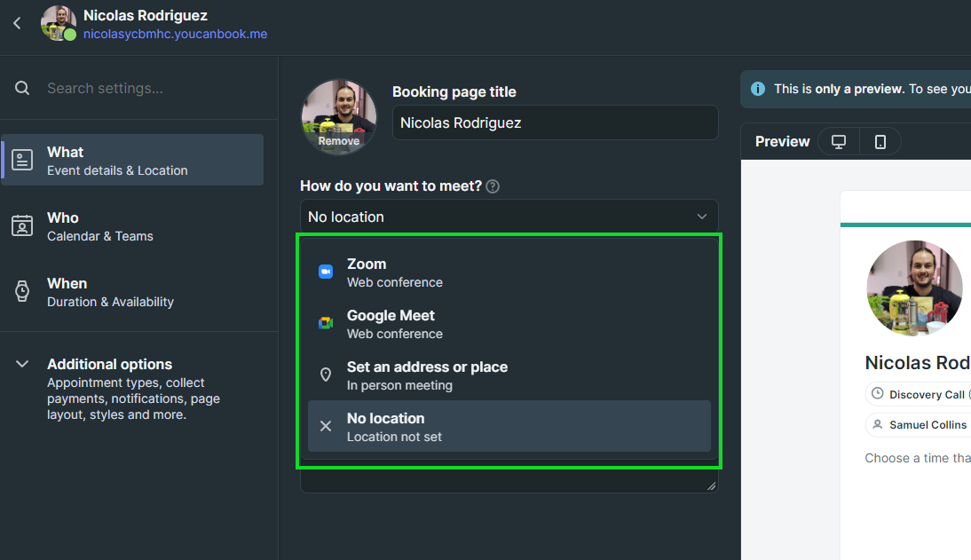Remove the booking page profile photo
The width and height of the screenshot is (971, 560).
coord(338,141)
